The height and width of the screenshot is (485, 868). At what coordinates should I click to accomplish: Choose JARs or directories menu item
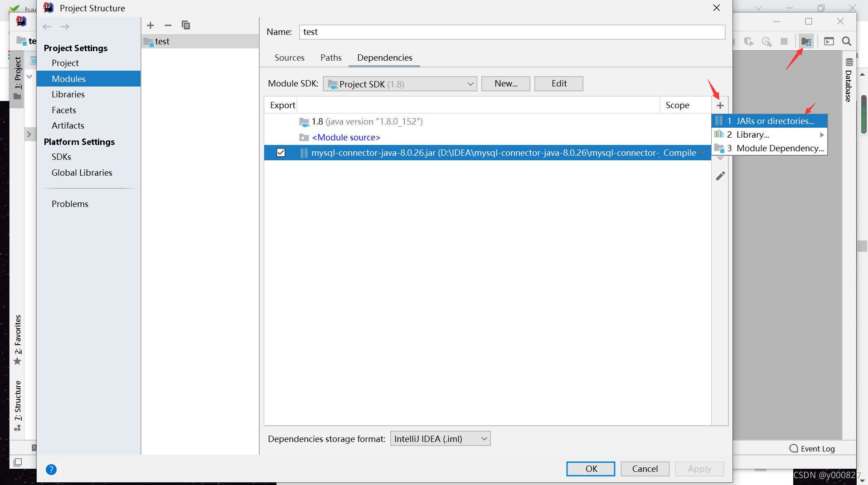770,121
